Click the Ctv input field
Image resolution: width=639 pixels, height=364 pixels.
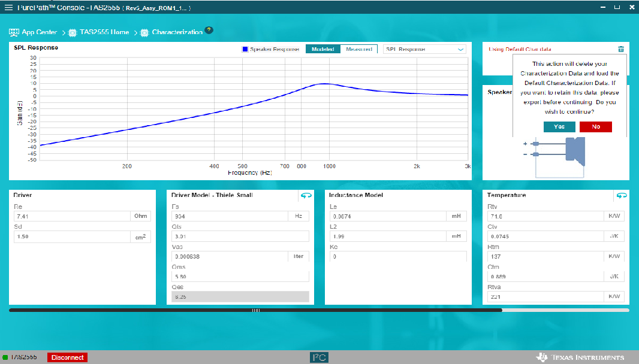click(x=545, y=236)
